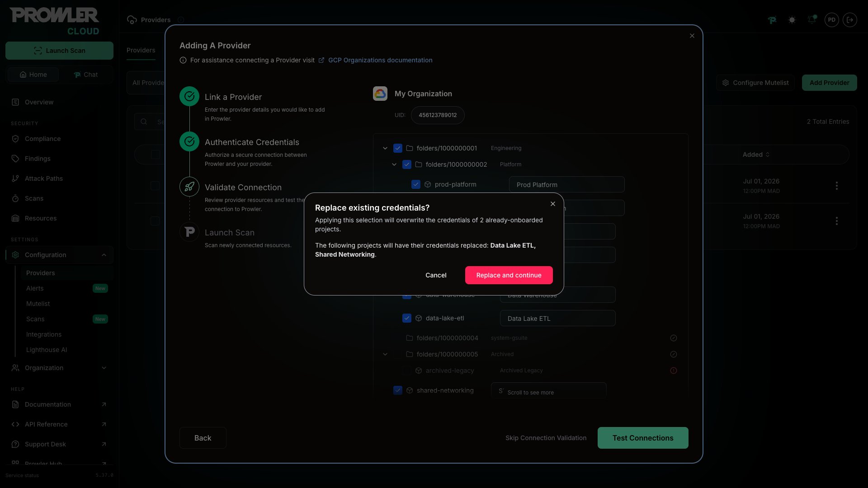
Task: Uncheck the data-lake-etl project
Action: point(407,318)
